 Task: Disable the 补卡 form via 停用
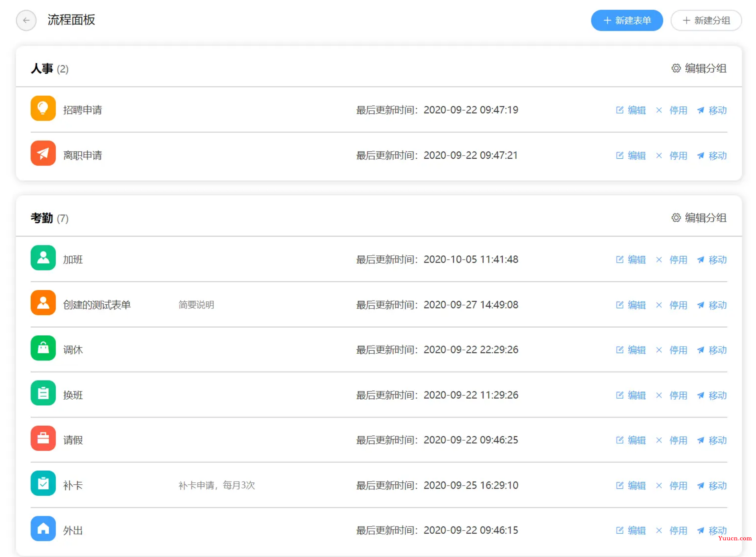pyautogui.click(x=671, y=485)
